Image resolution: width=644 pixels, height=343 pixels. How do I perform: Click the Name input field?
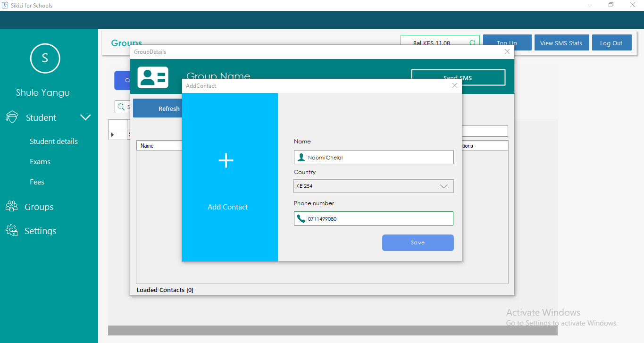coord(374,157)
